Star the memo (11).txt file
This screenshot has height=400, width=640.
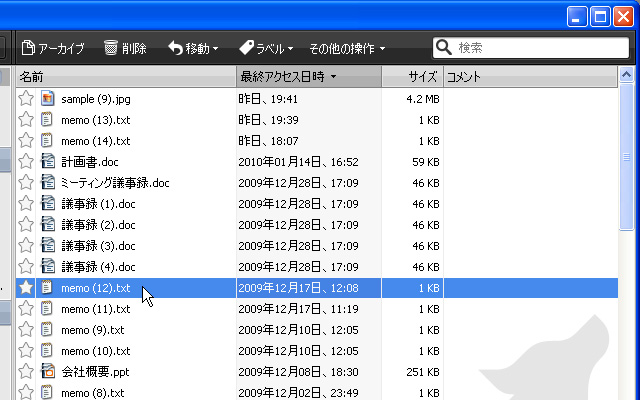(26, 309)
